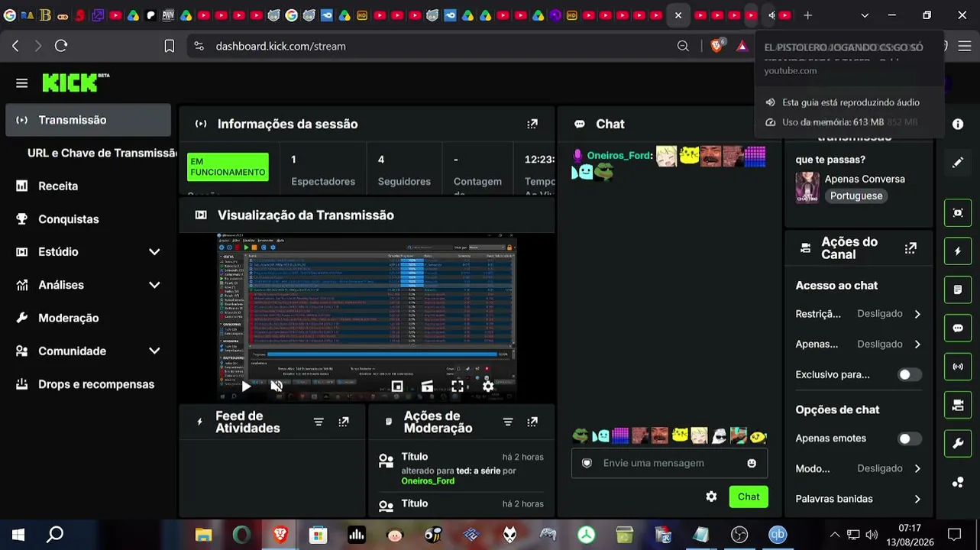Turn on Apenas emotes switch
Viewport: 980px width, 550px height.
click(909, 438)
